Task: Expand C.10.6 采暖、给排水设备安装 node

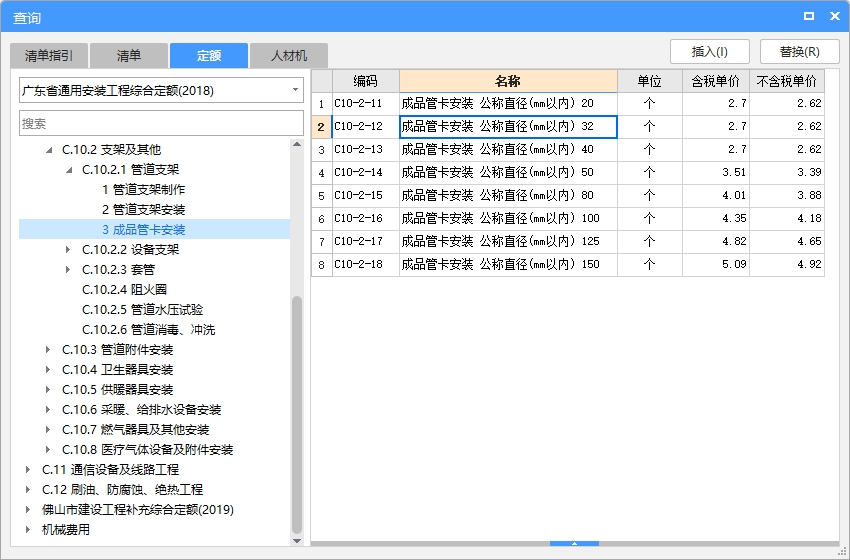Action: pyautogui.click(x=48, y=410)
